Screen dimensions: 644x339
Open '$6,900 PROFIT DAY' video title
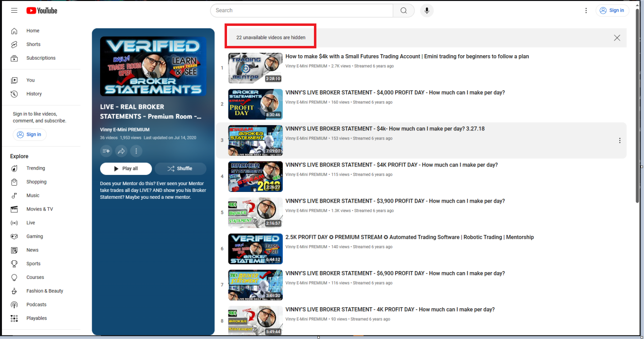[x=395, y=274]
